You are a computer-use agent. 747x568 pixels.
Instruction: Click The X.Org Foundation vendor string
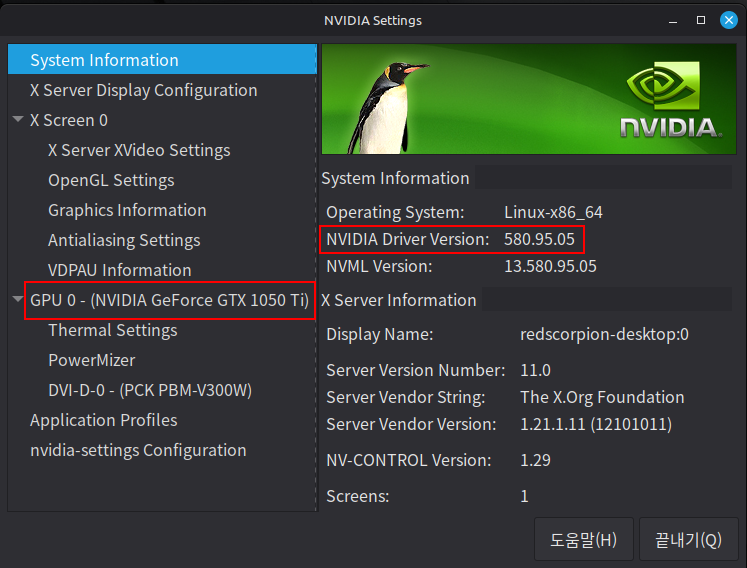pyautogui.click(x=602, y=397)
